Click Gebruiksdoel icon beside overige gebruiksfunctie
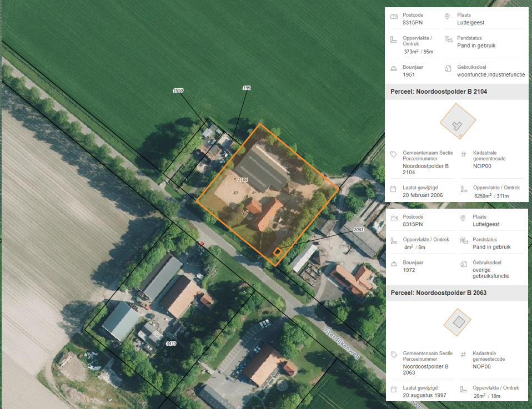Screen dimensions: 532x409 click(x=464, y=264)
